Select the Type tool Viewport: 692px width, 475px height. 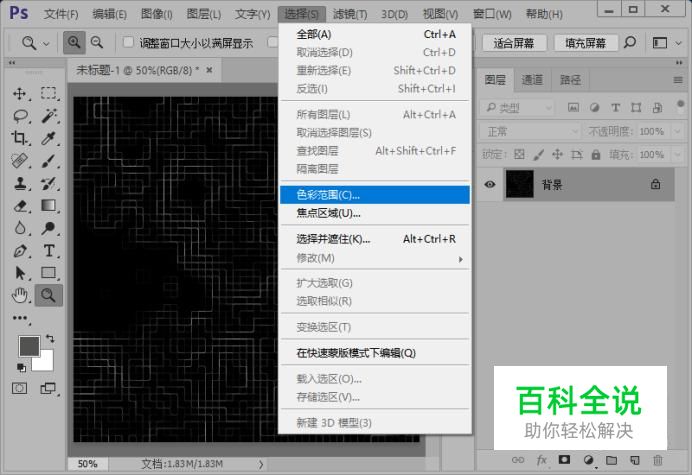pyautogui.click(x=49, y=251)
